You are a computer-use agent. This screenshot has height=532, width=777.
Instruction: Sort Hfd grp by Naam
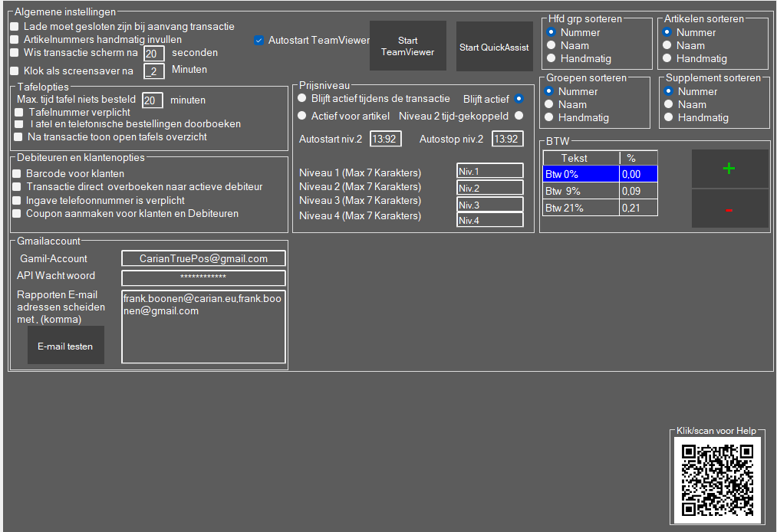click(x=550, y=45)
